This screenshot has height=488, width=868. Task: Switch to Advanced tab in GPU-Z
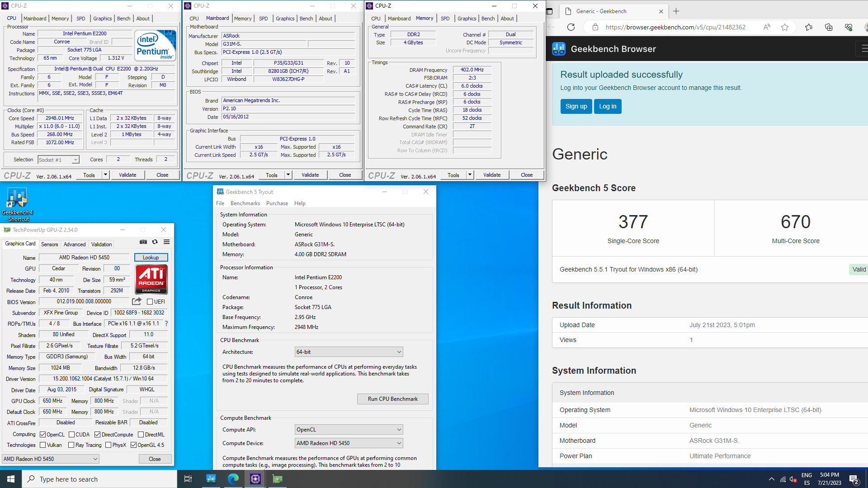75,244
